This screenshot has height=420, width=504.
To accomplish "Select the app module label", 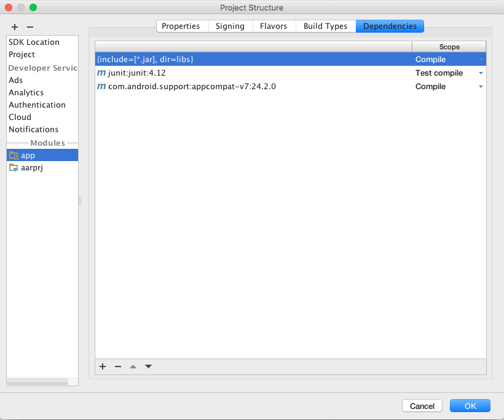I will 28,156.
